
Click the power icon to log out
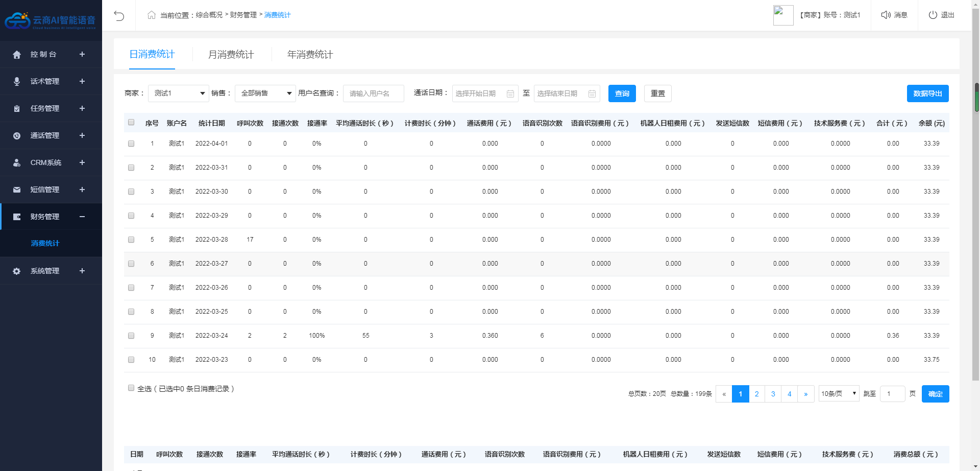(x=933, y=15)
